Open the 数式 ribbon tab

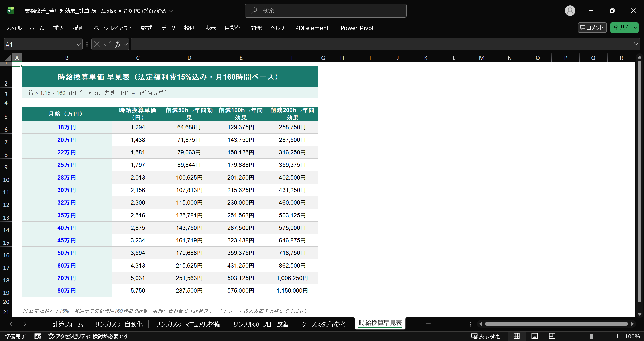pos(147,28)
